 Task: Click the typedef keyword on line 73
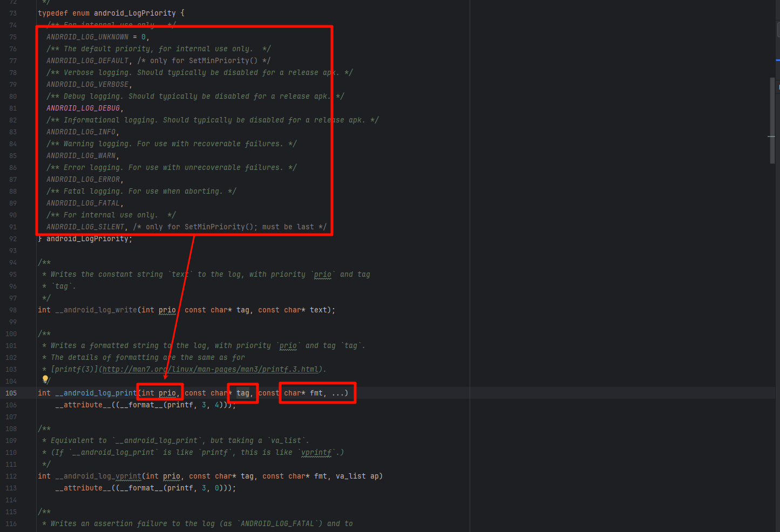[53, 13]
